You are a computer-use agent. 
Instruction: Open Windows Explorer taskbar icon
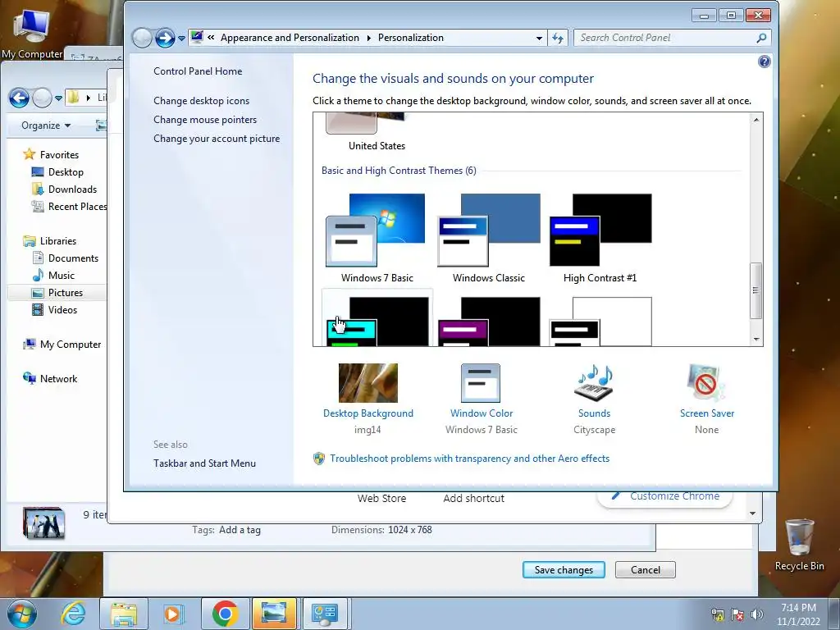pos(123,614)
